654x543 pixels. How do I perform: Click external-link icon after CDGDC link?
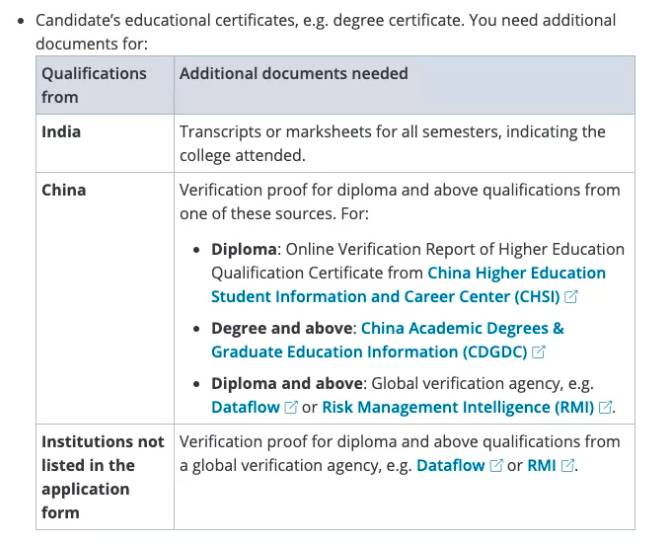pos(539,352)
